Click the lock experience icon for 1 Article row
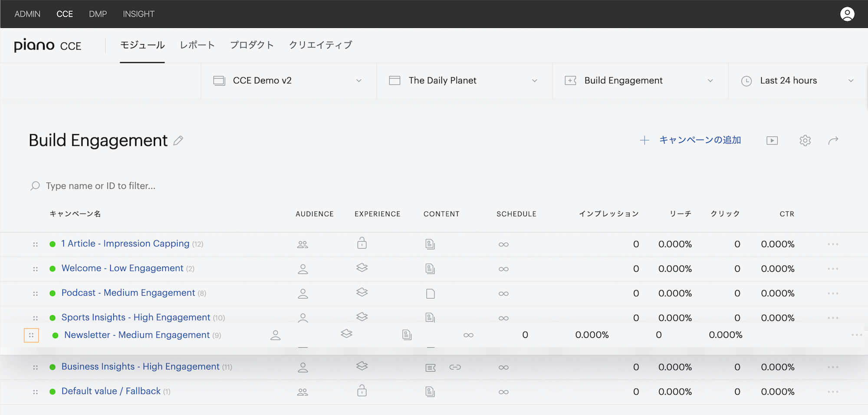The height and width of the screenshot is (415, 868). click(x=362, y=243)
